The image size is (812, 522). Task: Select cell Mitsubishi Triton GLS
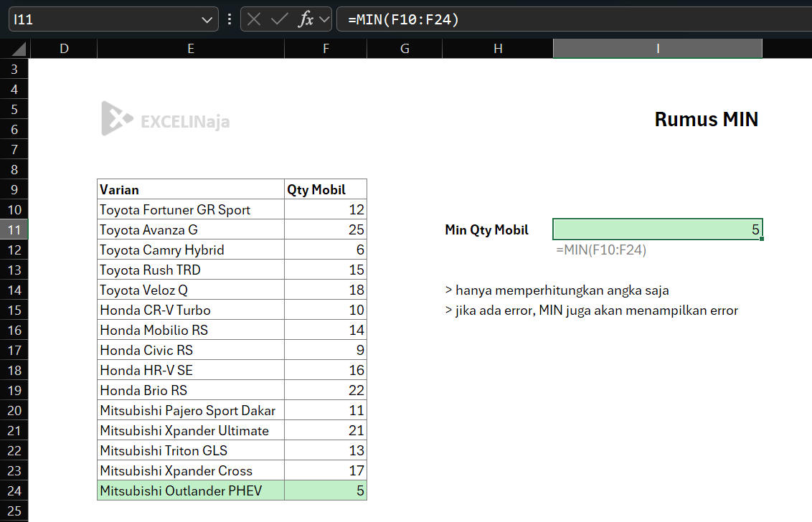point(191,450)
